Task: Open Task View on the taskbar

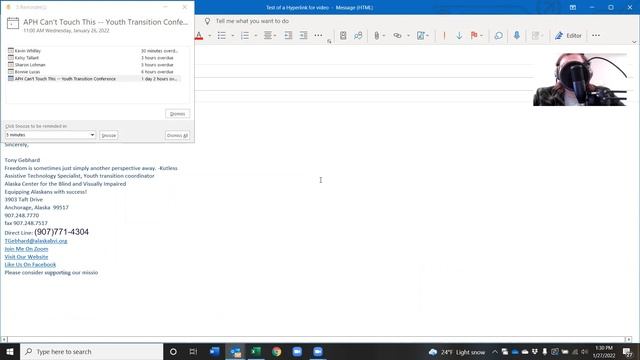Action: [193, 351]
